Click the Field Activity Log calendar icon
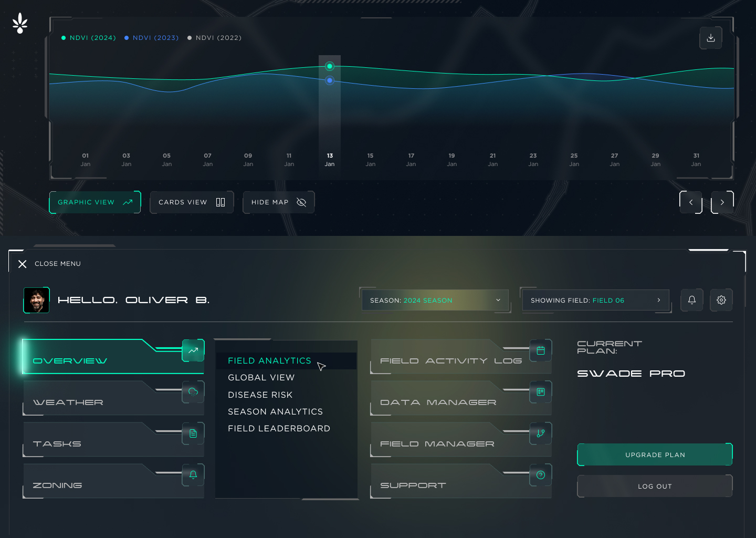Screen dimensions: 756x538 point(541,350)
